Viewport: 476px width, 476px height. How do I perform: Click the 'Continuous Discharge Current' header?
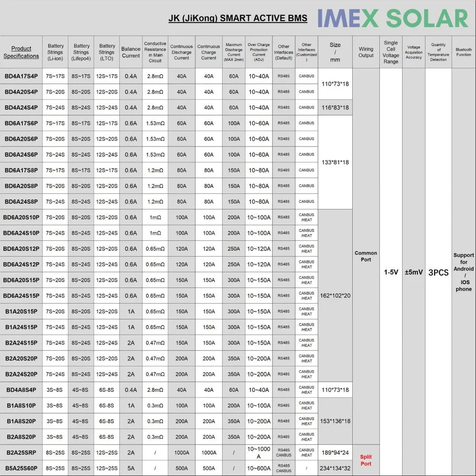coord(181,52)
